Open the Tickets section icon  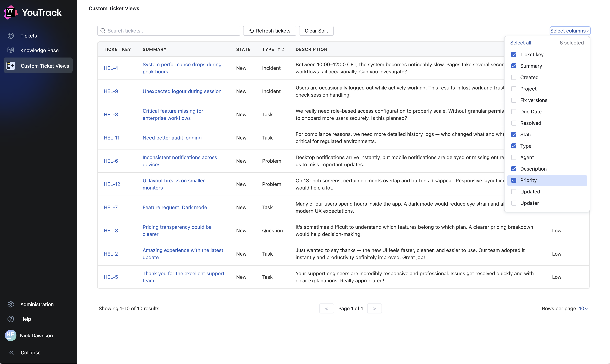(11, 36)
